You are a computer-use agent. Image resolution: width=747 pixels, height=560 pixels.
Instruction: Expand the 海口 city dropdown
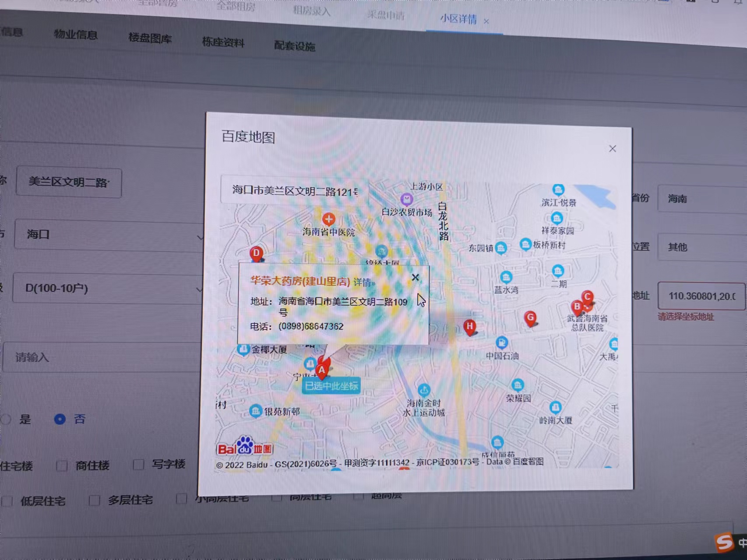point(109,235)
